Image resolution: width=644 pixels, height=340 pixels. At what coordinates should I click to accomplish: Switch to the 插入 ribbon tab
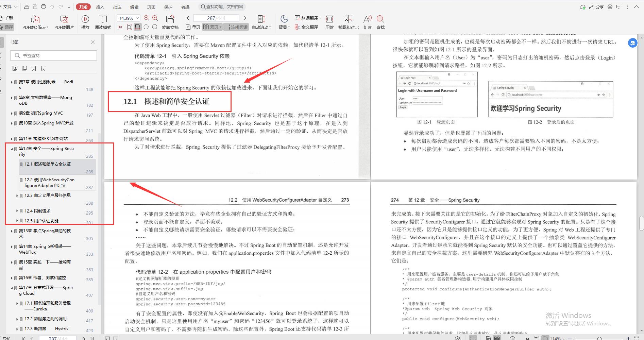point(100,7)
